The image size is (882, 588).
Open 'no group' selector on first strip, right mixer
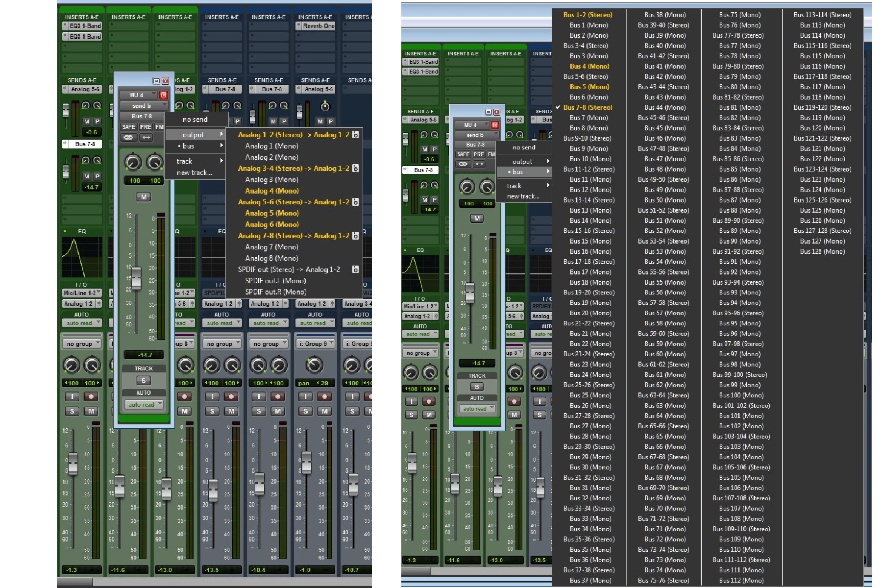point(420,353)
